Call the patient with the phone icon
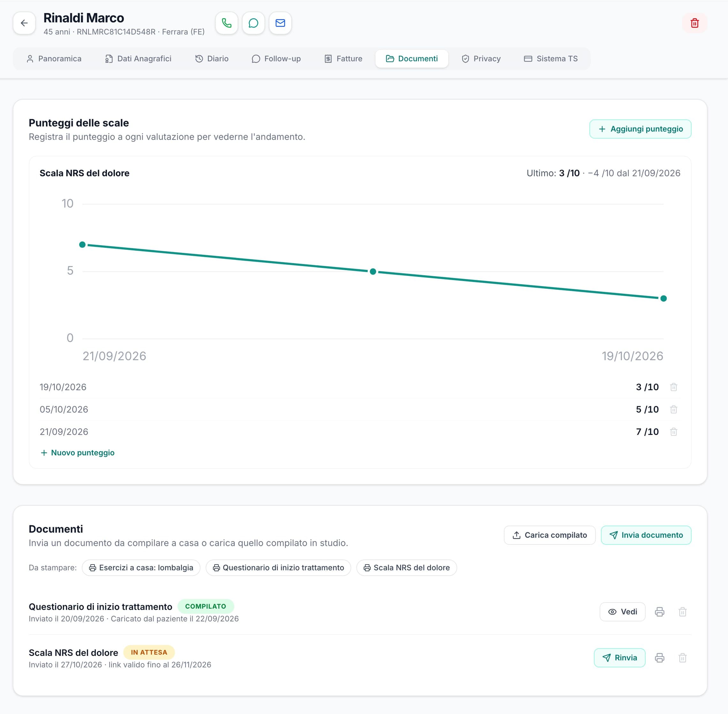 226,23
